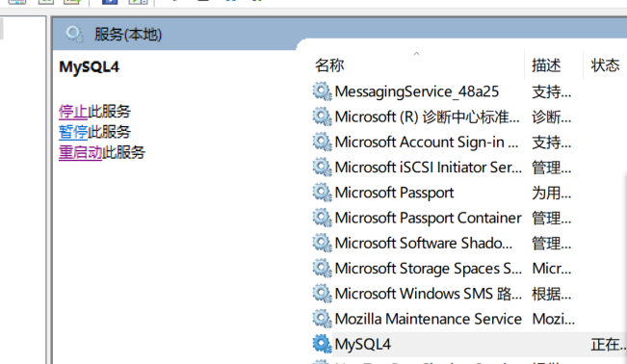Click gear icon of Mozilla Maintenance Service

[x=322, y=319]
